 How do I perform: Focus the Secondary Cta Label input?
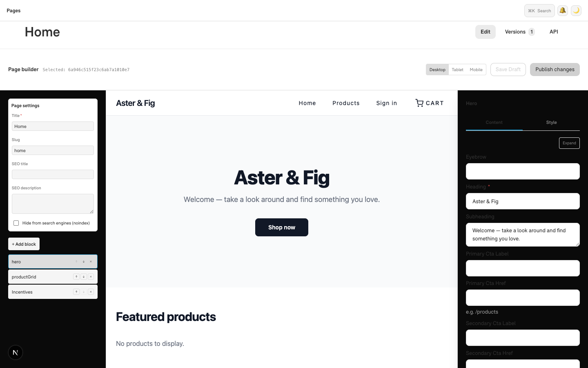click(523, 338)
